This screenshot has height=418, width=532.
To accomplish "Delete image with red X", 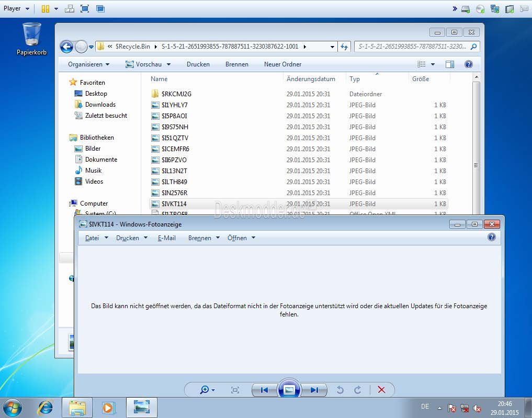I will click(381, 390).
